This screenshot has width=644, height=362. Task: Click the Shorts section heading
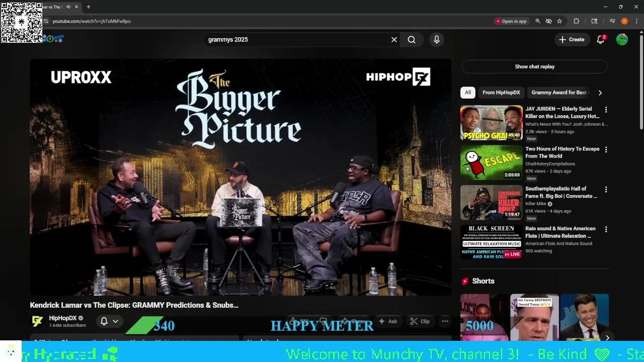click(483, 281)
